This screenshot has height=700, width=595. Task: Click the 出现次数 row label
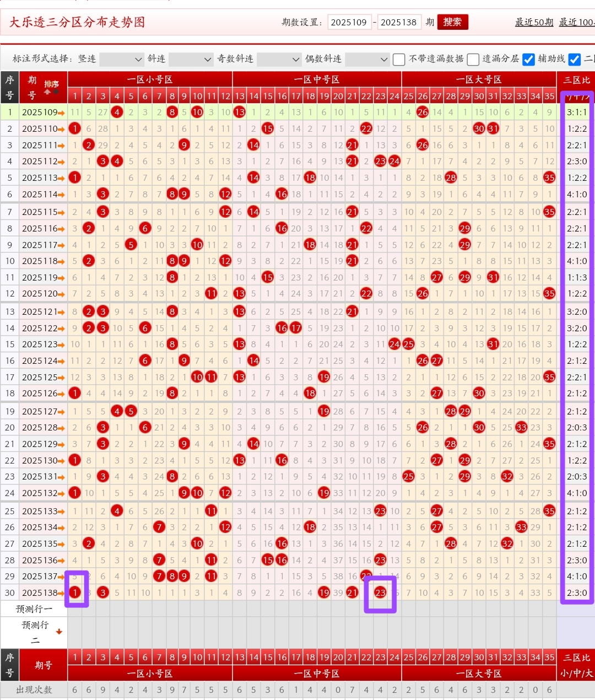coord(34,690)
